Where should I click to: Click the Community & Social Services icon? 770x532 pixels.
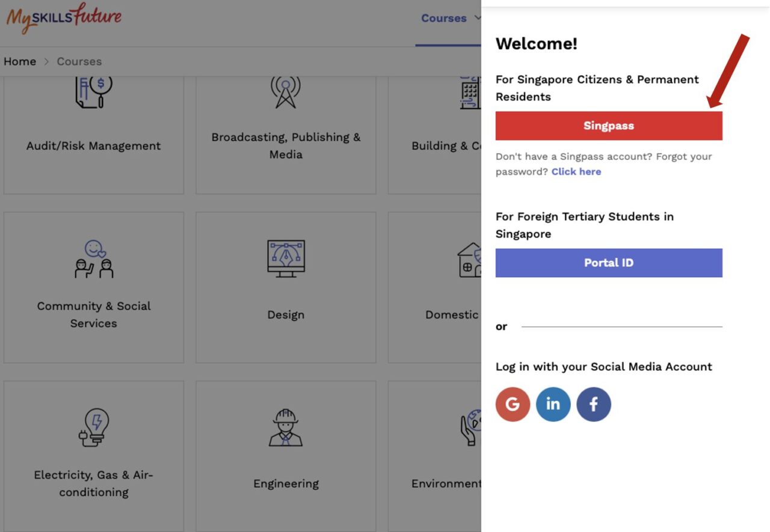click(94, 258)
